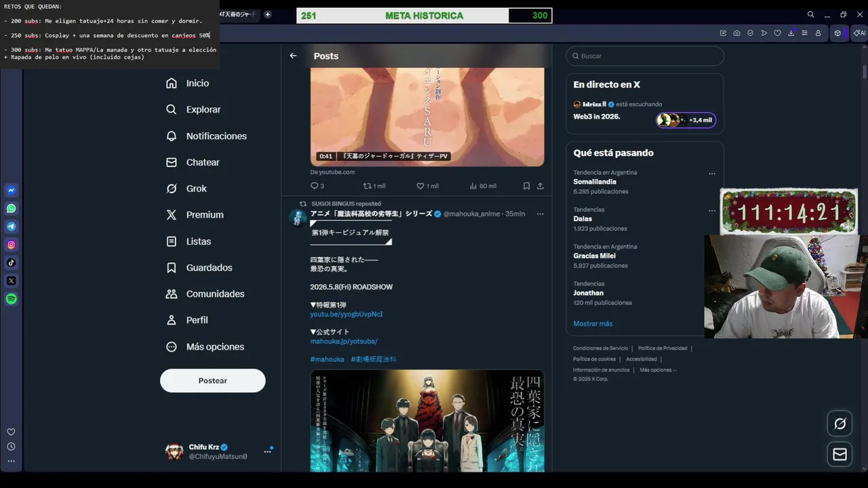Click the Postear button
The width and height of the screenshot is (868, 488).
click(x=213, y=381)
